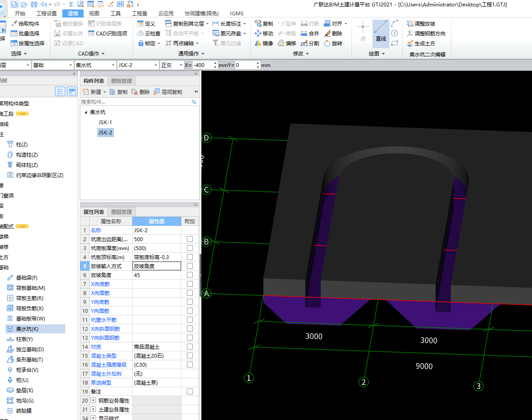
Task: Click the 两点辅轴 two-point auxiliary axis tool
Action: click(x=182, y=43)
